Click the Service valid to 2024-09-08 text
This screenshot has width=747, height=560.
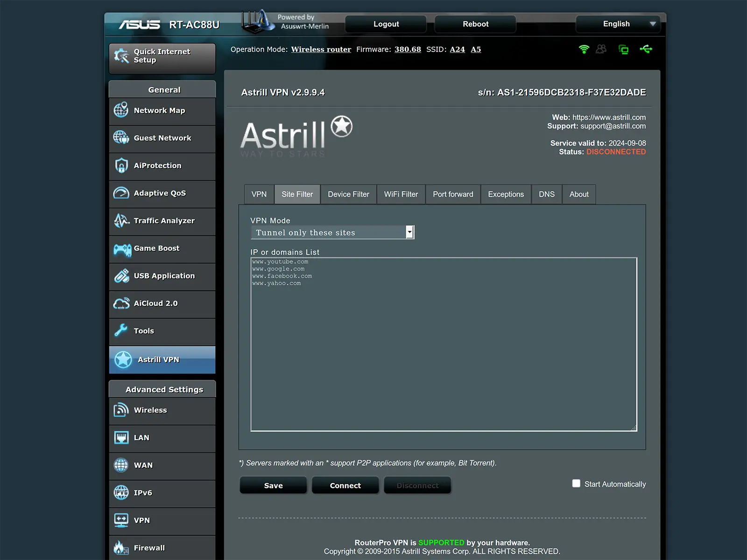pyautogui.click(x=598, y=143)
